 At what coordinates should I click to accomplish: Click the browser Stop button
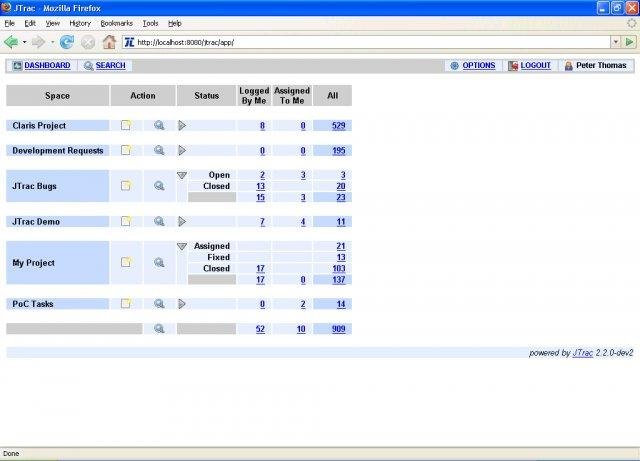click(87, 42)
